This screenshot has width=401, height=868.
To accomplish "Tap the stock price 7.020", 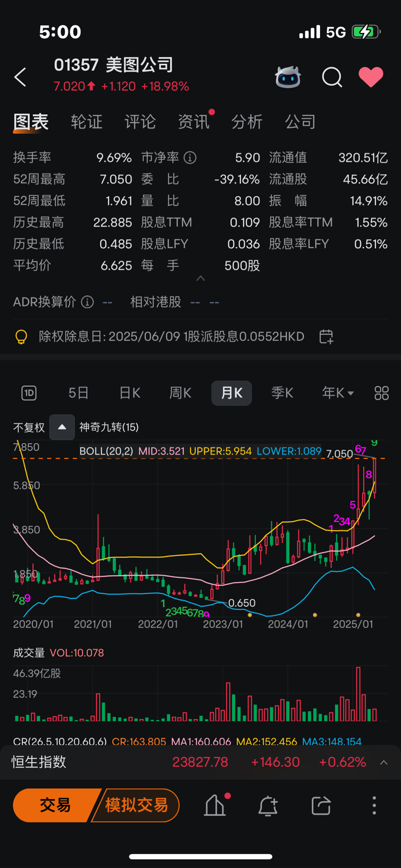I will (69, 86).
